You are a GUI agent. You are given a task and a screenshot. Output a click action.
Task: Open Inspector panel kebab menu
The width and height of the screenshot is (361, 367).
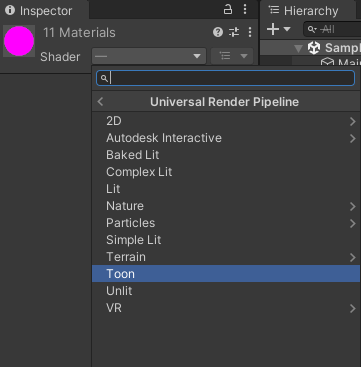coord(245,9)
